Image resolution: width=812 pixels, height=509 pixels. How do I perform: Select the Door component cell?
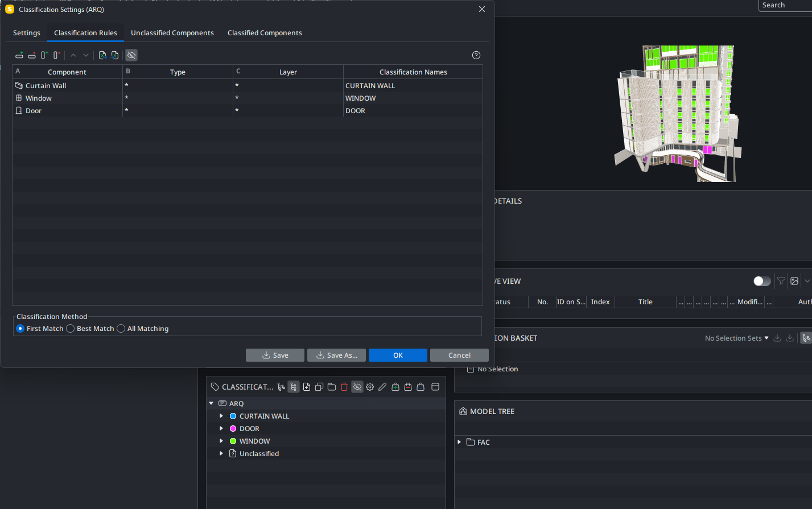point(67,111)
